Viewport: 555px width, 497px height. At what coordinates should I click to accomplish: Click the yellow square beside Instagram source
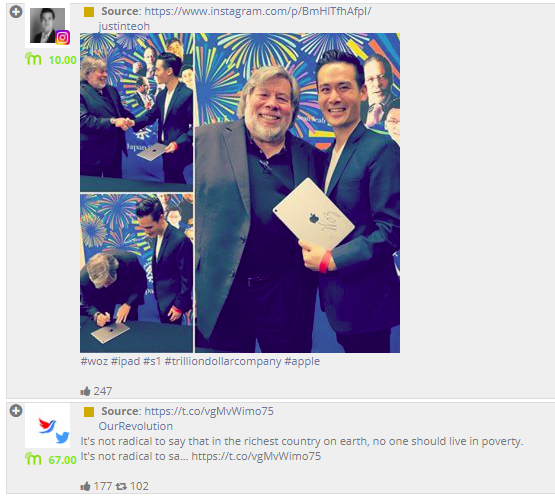point(89,12)
